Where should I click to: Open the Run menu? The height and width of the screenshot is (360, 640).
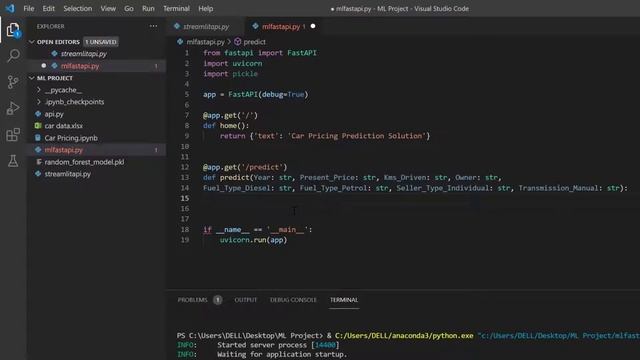[x=148, y=9]
